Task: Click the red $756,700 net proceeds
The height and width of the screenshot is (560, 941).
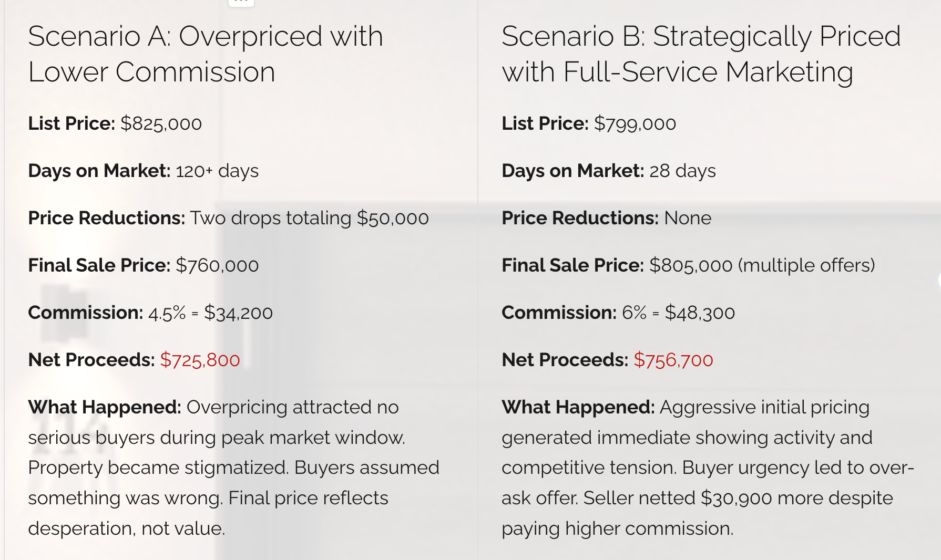Action: (673, 360)
